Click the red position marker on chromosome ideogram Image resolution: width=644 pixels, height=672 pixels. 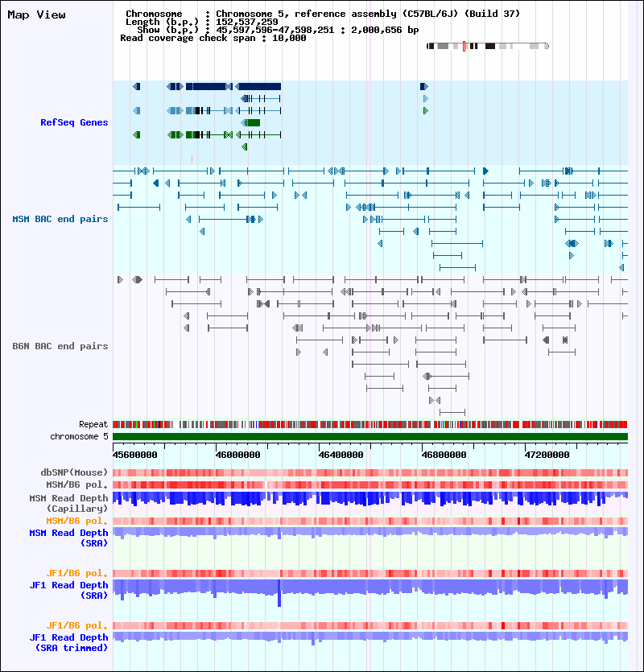464,46
